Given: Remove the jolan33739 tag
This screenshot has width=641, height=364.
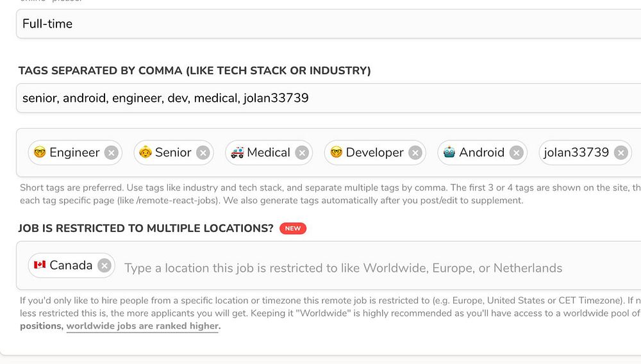Looking at the screenshot, I should 620,153.
